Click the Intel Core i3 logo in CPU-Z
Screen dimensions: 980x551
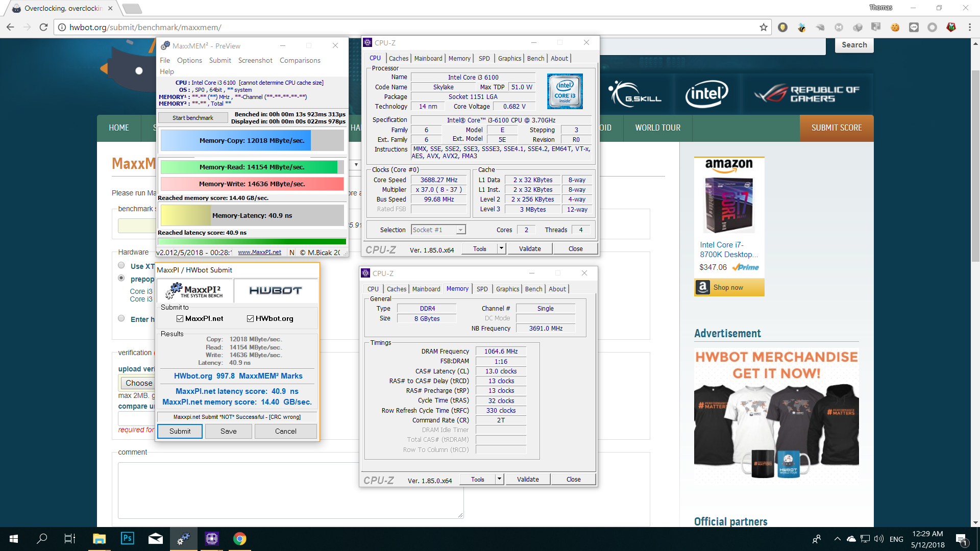coord(565,91)
